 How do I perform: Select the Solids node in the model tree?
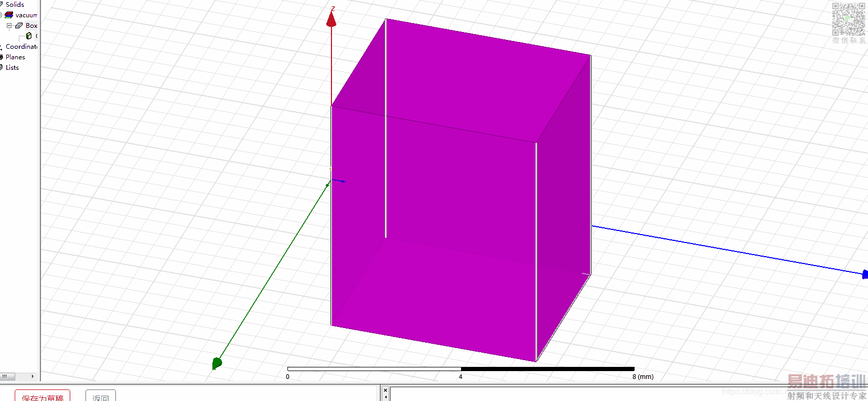(x=15, y=4)
